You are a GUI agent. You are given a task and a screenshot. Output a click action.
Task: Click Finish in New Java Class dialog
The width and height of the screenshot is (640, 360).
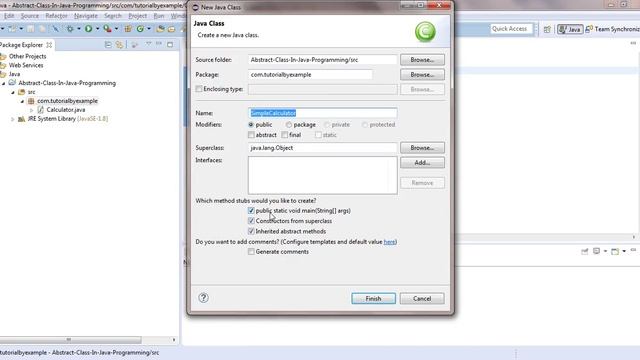(373, 298)
